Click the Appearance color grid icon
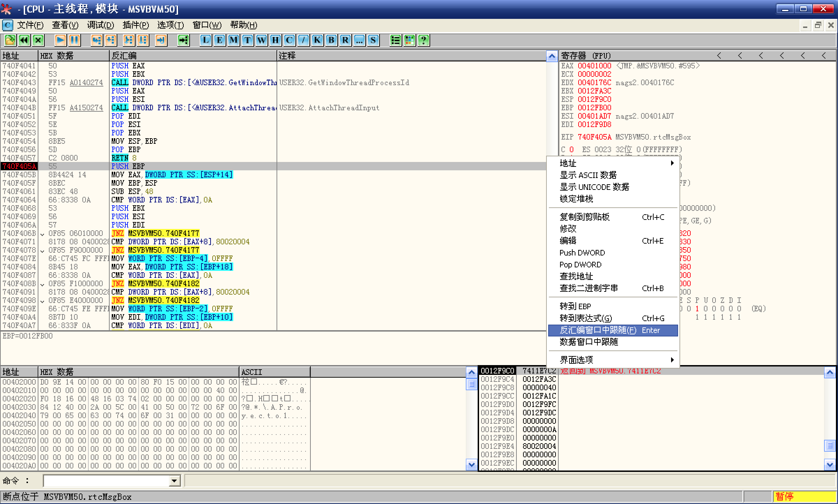838x504 pixels. 409,40
